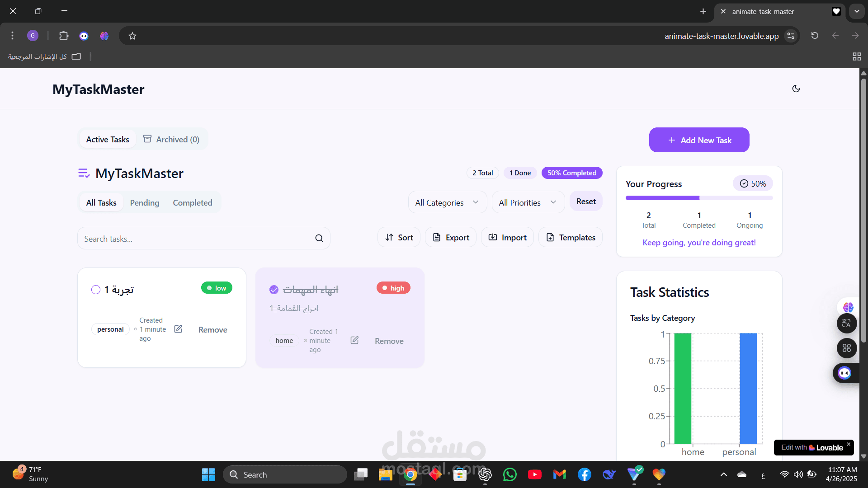Click the green home category bar
The width and height of the screenshot is (868, 488).
683,389
